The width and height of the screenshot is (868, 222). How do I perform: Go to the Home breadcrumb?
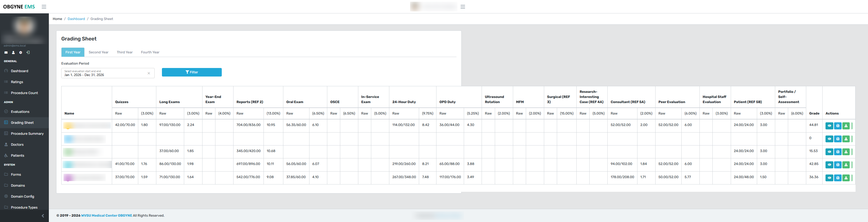(57, 19)
